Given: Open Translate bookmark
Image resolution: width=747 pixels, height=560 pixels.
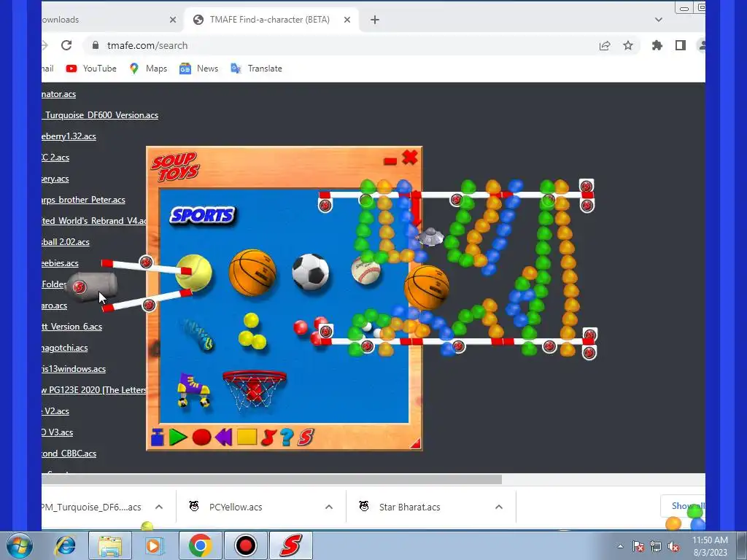Looking at the screenshot, I should point(256,68).
